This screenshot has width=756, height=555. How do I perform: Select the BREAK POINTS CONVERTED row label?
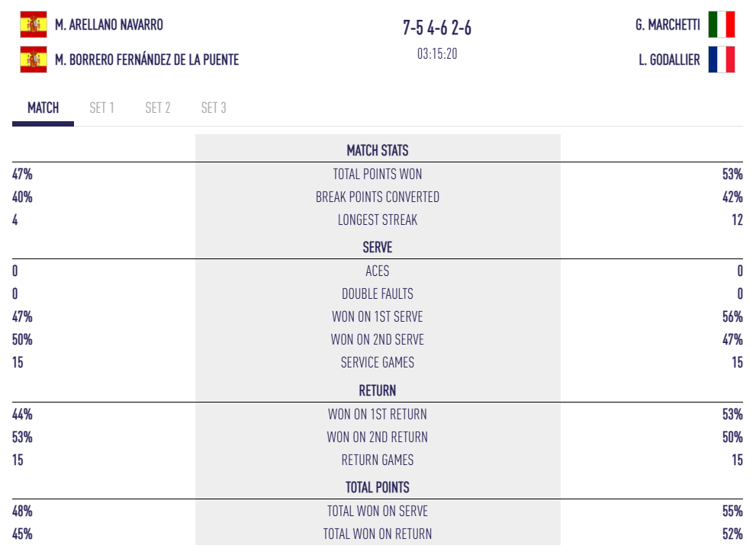(x=378, y=197)
